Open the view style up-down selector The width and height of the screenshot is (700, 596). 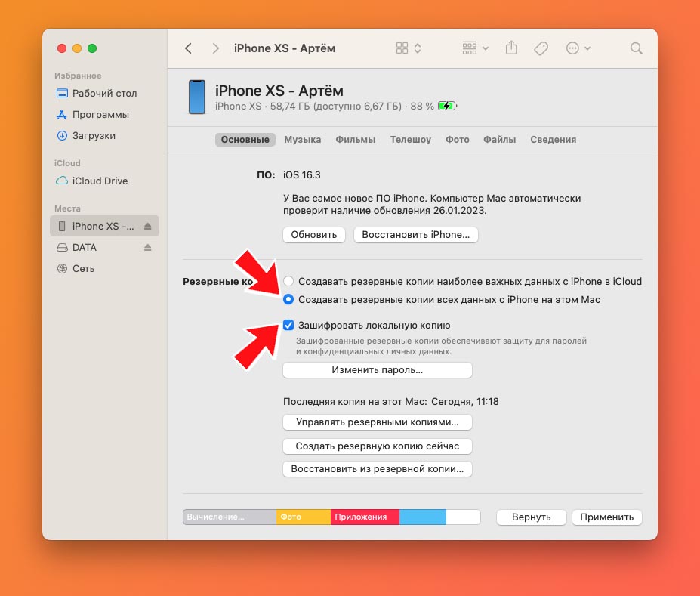pyautogui.click(x=418, y=48)
